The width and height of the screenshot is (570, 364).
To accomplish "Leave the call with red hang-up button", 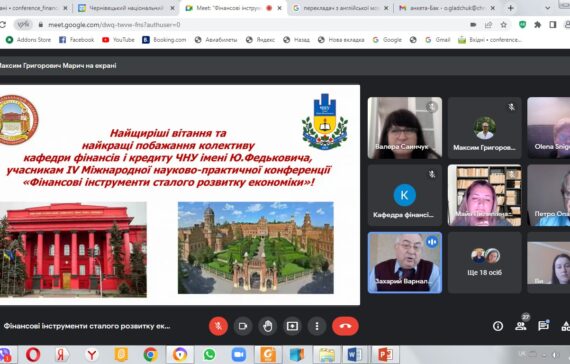I will tap(345, 326).
